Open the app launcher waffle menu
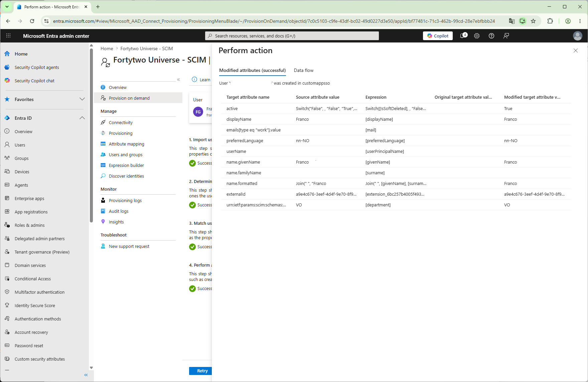The height and width of the screenshot is (382, 588). click(8, 36)
